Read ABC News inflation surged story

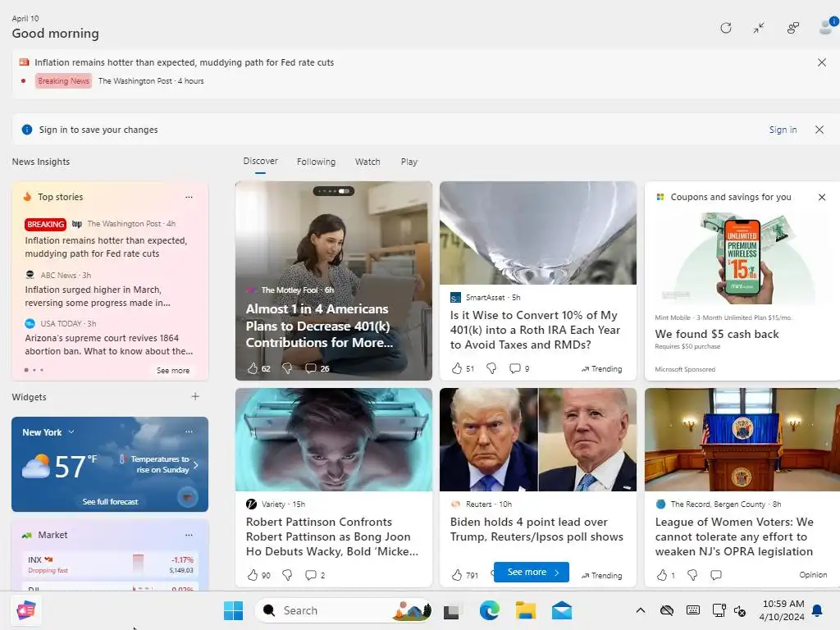pos(98,296)
